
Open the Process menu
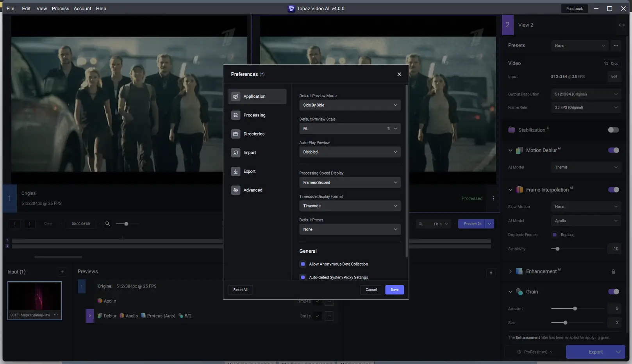point(60,9)
